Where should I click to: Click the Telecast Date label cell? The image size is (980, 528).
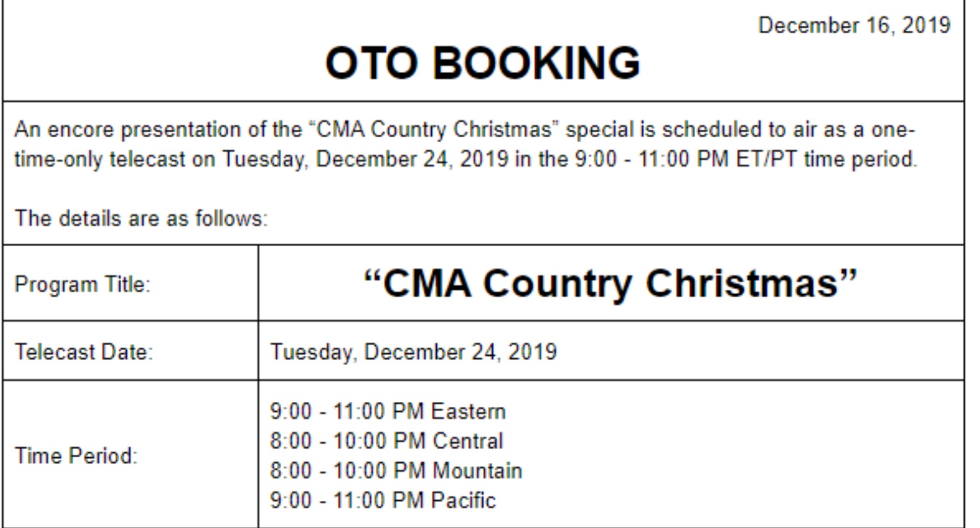(x=84, y=352)
